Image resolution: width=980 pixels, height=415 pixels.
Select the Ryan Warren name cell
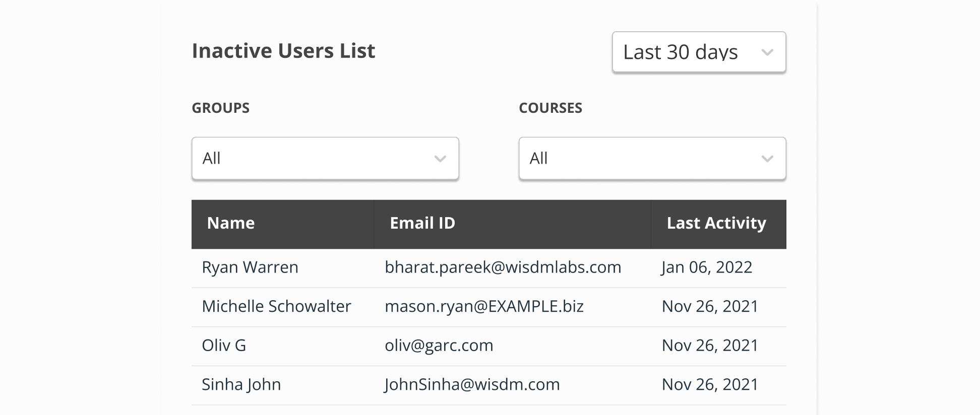point(250,267)
